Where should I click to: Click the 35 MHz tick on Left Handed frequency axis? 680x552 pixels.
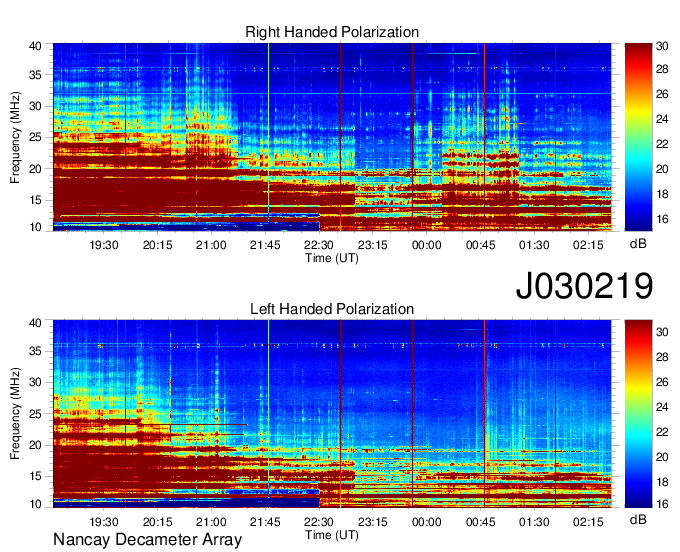pyautogui.click(x=35, y=351)
